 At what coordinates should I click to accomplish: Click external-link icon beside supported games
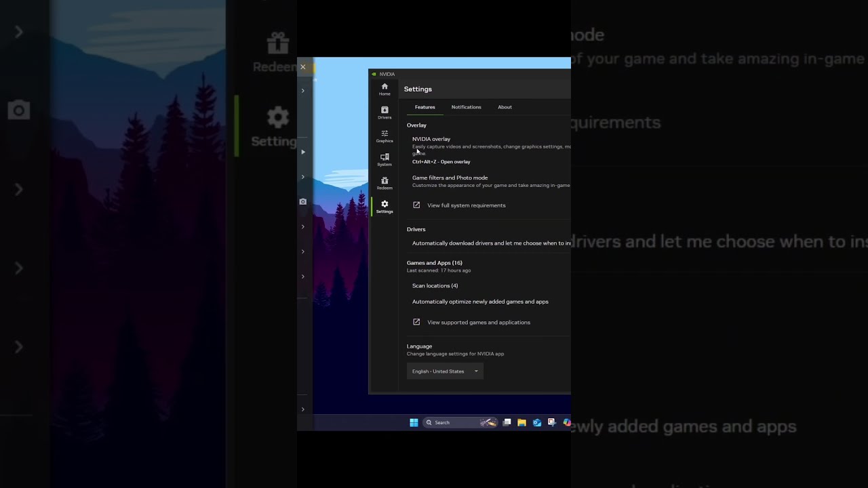[416, 322]
